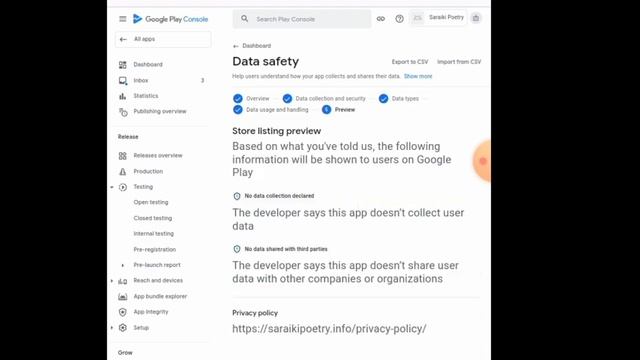Click the App integrity shield icon

click(x=122, y=312)
